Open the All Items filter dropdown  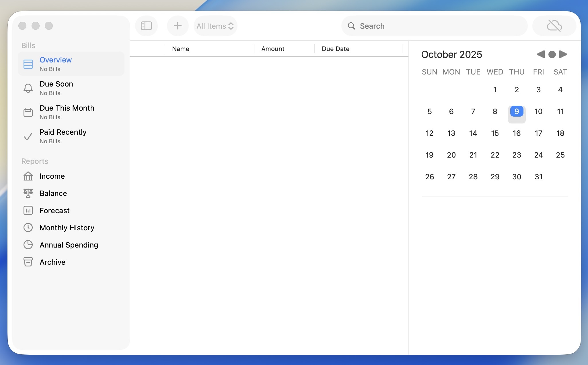click(x=215, y=26)
